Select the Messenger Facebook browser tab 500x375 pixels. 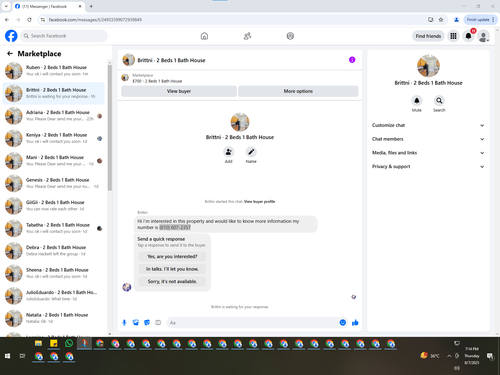coord(48,6)
